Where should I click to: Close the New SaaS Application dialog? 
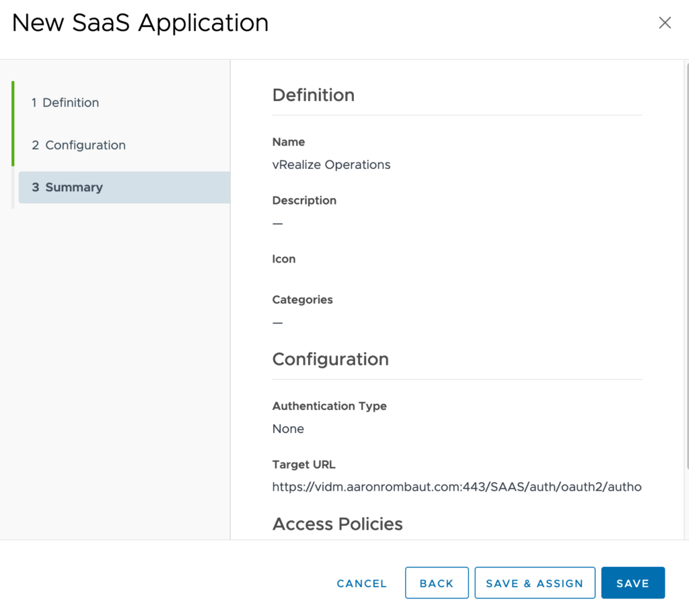point(665,23)
